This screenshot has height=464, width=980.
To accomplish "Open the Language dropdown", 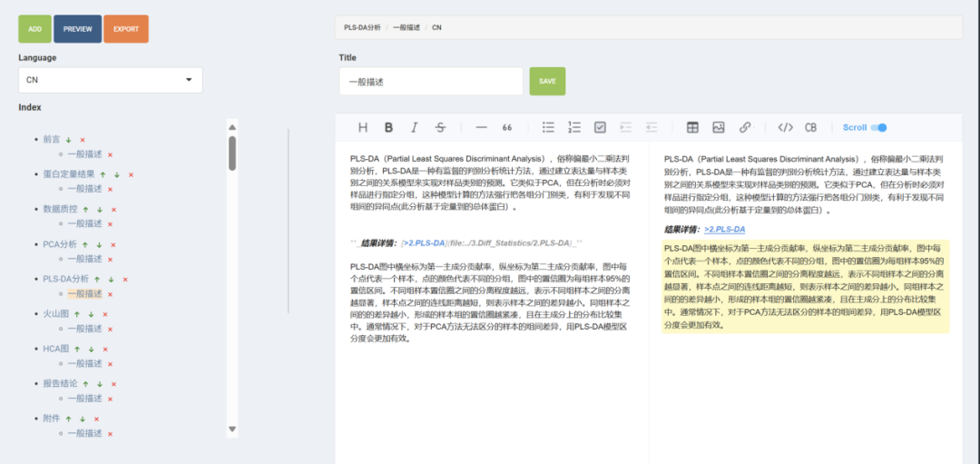I will (110, 80).
